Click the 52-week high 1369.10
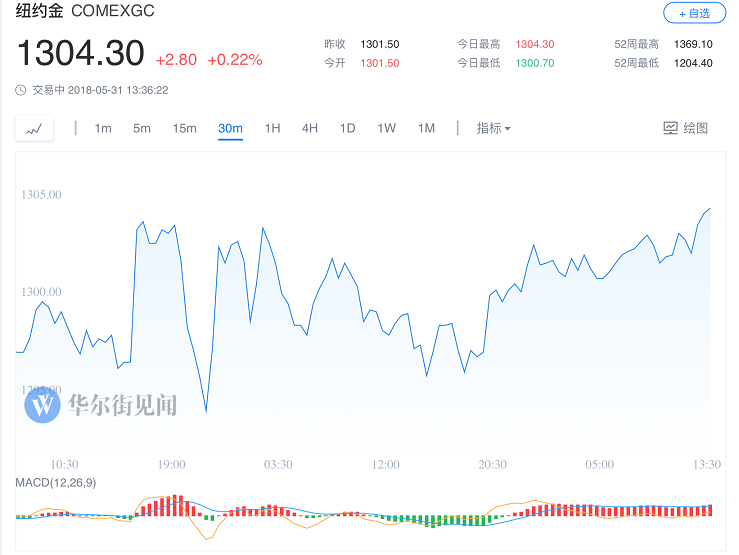The height and width of the screenshot is (555, 739). tap(693, 44)
